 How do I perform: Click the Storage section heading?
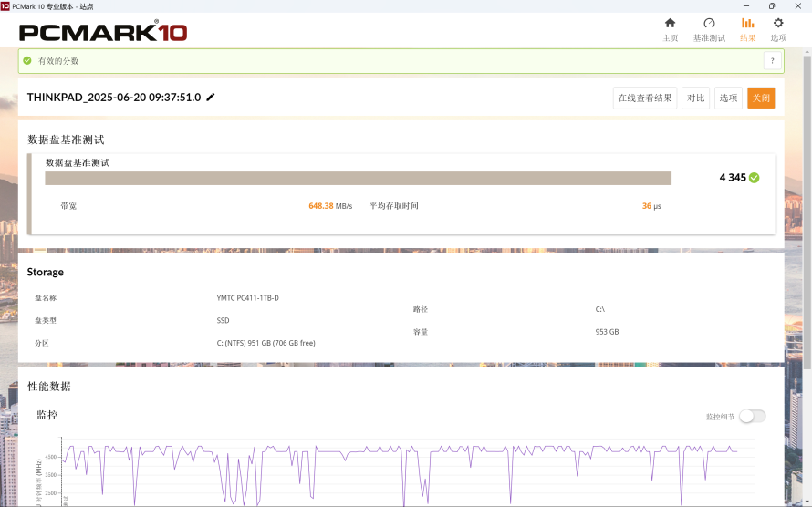point(45,272)
